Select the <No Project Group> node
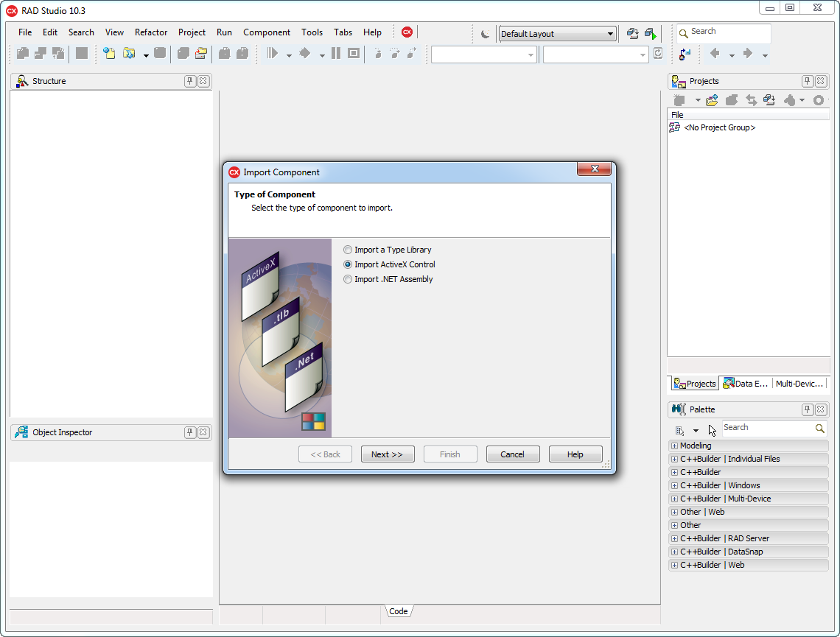Screen dimensions: 840x637 pyautogui.click(x=719, y=127)
